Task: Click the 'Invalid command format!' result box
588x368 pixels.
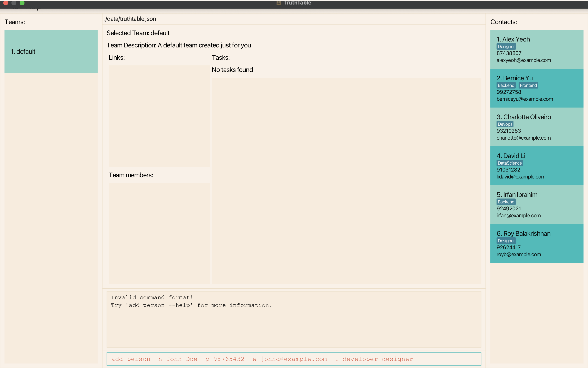Action: click(x=294, y=319)
